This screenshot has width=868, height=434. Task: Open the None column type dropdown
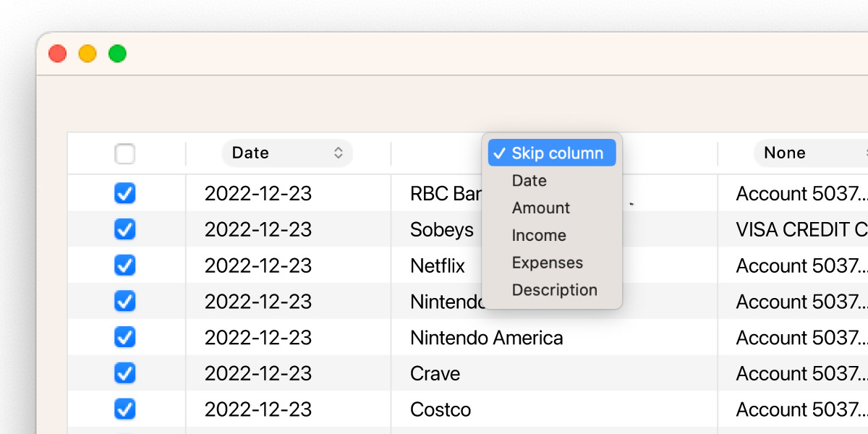coord(811,153)
